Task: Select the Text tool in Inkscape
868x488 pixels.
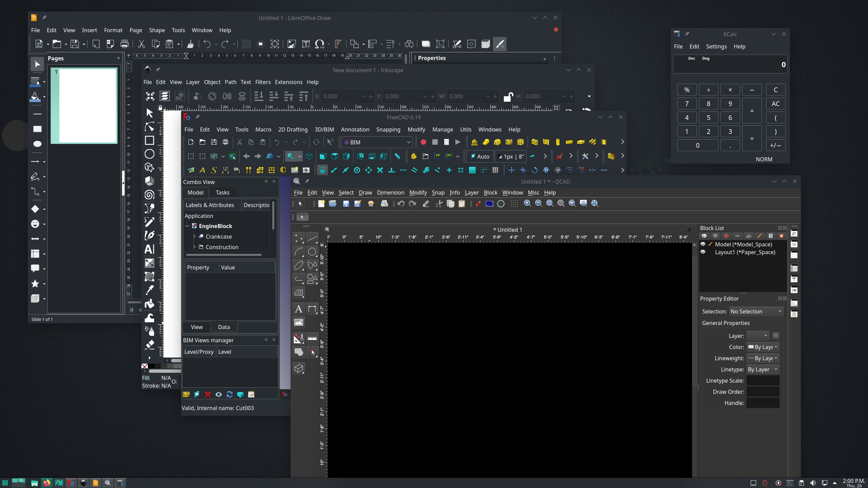Action: click(149, 249)
